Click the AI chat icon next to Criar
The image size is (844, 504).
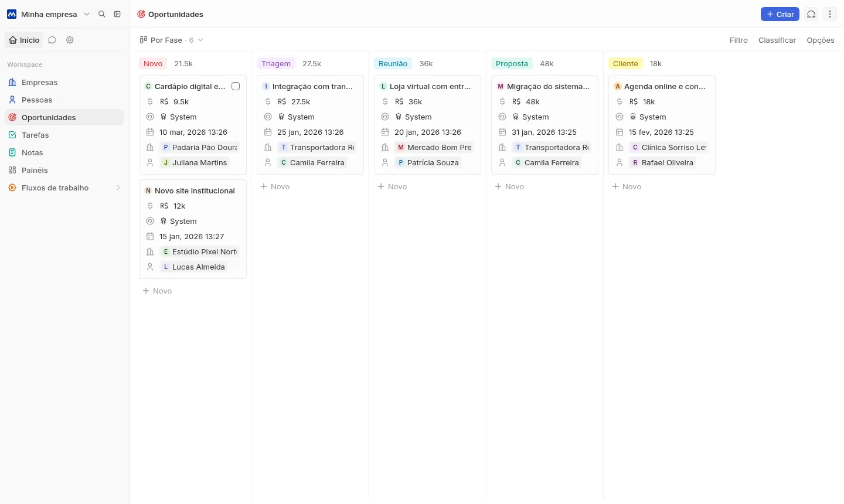click(811, 14)
